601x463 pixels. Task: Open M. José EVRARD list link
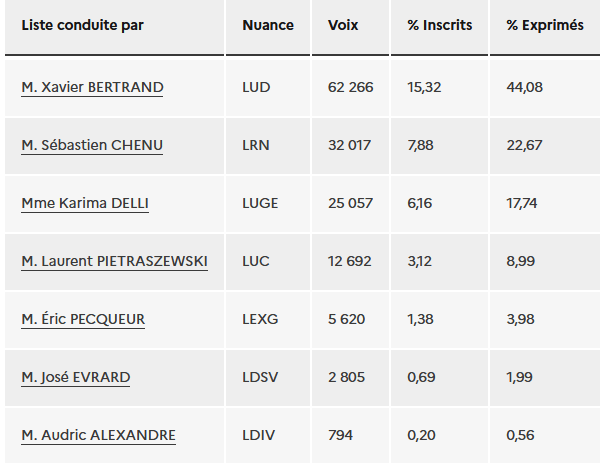pos(76,377)
